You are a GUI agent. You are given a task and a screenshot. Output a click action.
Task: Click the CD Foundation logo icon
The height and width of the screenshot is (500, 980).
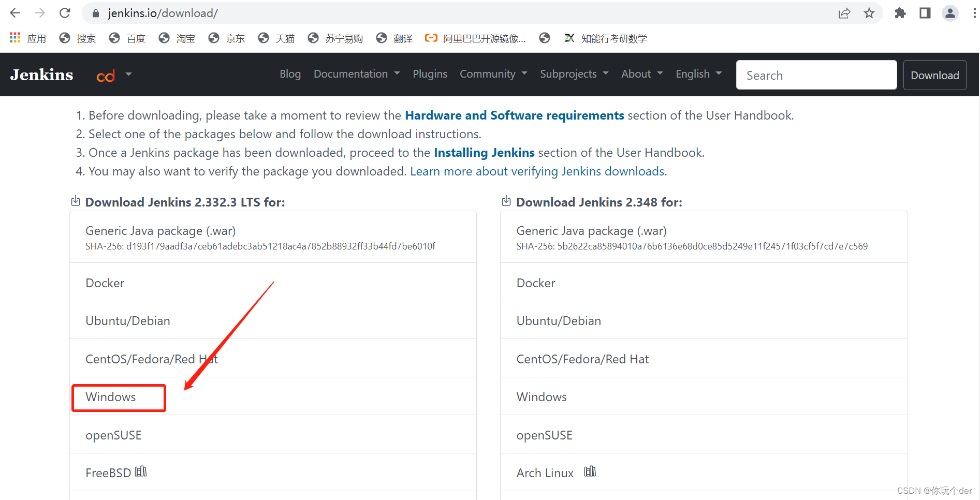tap(106, 76)
